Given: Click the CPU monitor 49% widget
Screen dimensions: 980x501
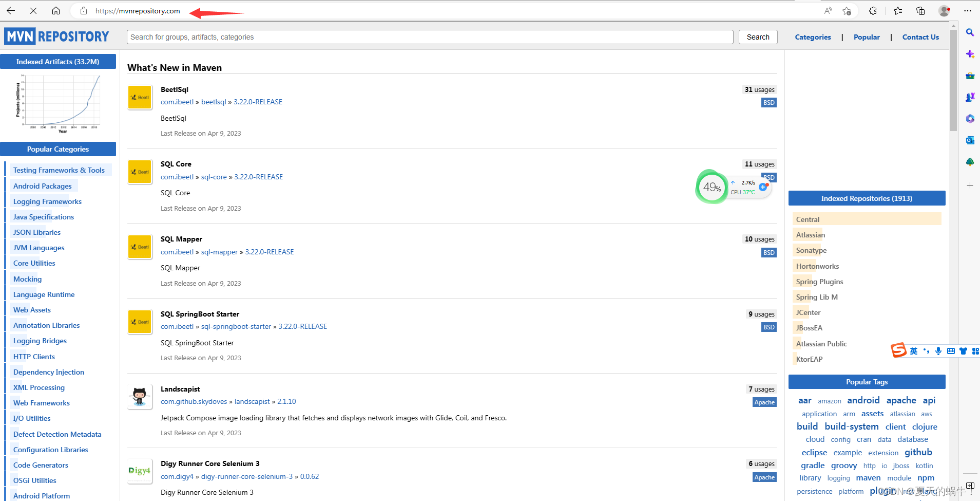Looking at the screenshot, I should pos(711,187).
